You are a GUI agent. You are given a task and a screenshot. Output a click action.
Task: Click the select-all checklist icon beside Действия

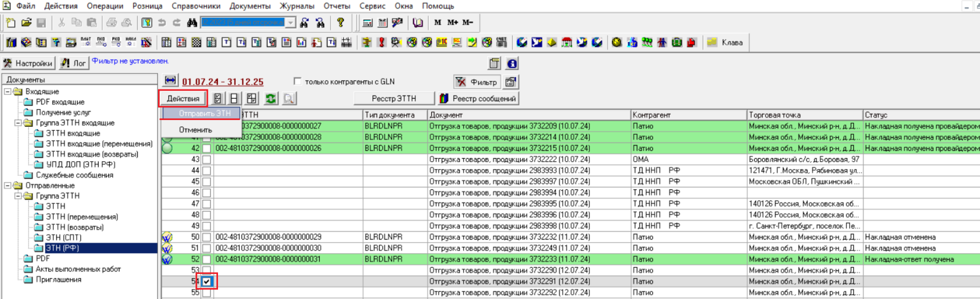pyautogui.click(x=217, y=99)
